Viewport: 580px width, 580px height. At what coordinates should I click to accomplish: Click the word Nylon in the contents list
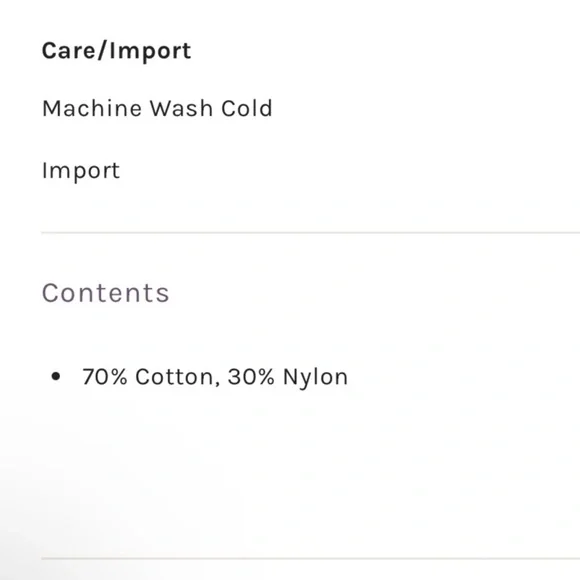tap(315, 378)
